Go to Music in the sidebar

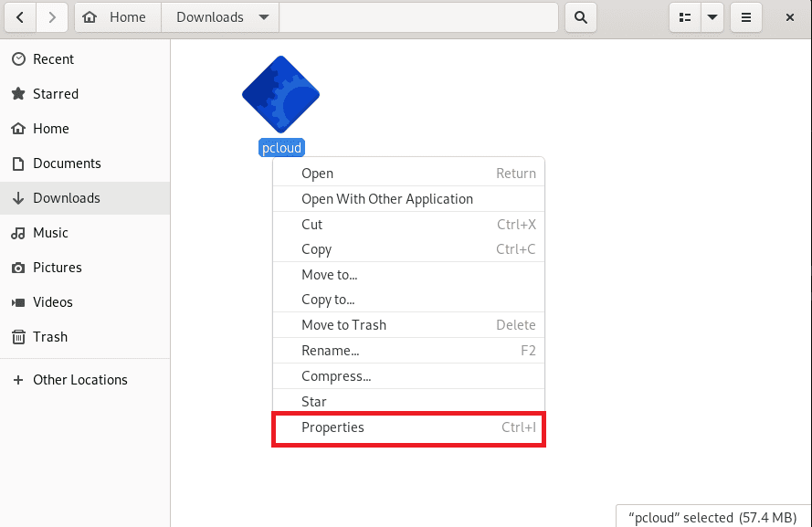[85, 233]
